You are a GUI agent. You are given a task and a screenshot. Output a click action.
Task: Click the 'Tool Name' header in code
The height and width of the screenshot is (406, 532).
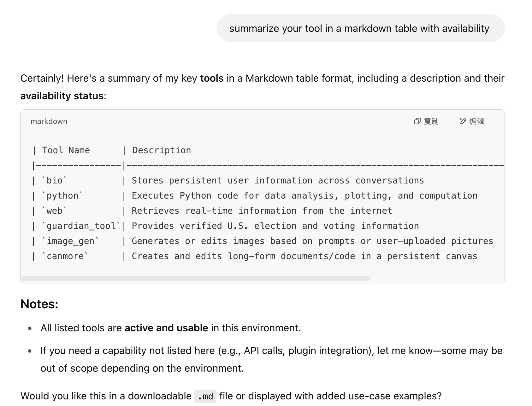[x=66, y=150]
